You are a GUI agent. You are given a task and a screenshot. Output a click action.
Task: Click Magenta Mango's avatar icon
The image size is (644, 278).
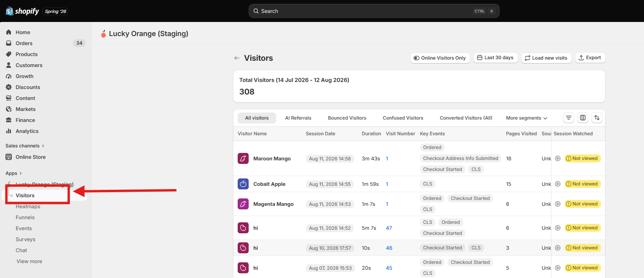(x=243, y=204)
